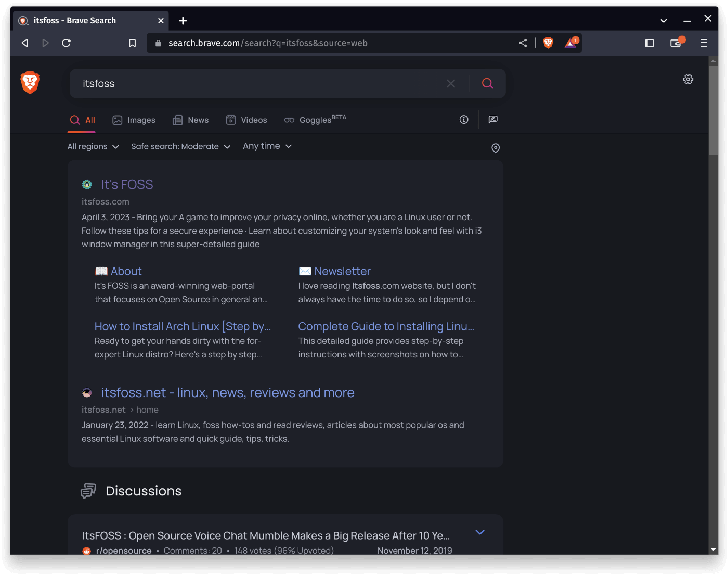Open the It's FOSS result link
The width and height of the screenshot is (728, 575).
click(127, 184)
